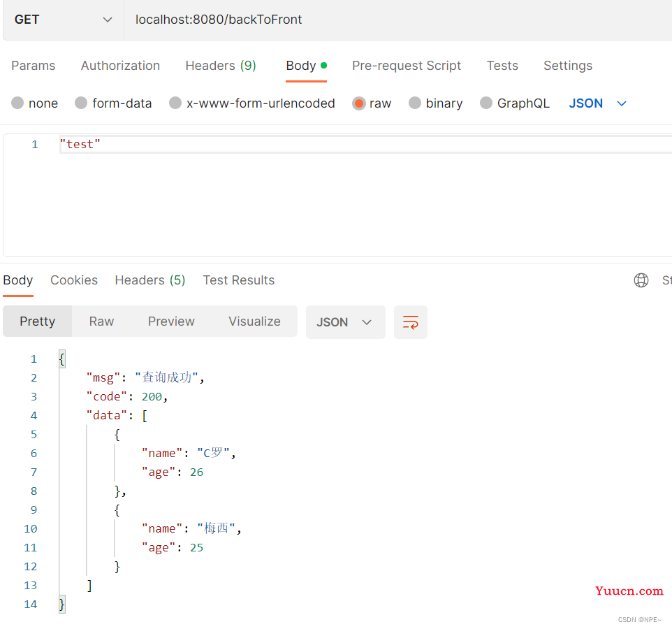Click the name value "C罗"
This screenshot has height=629, width=672.
pyautogui.click(x=214, y=453)
